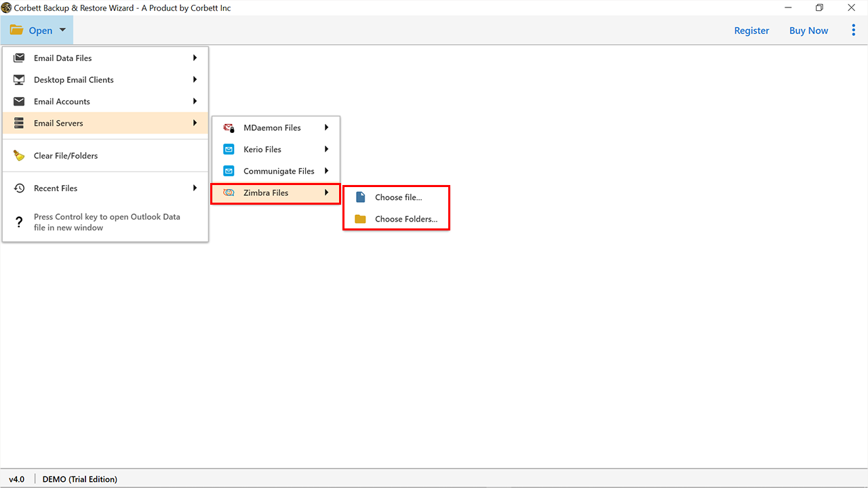The image size is (868, 488).
Task: Click the yellow folder icon beside Choose Folders
Action: click(x=361, y=219)
